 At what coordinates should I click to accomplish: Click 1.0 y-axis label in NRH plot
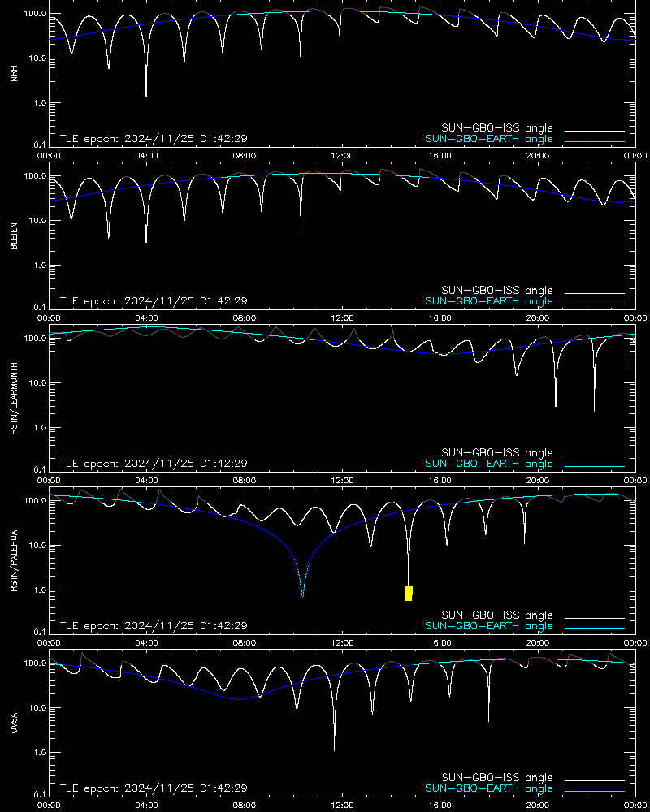[39, 102]
